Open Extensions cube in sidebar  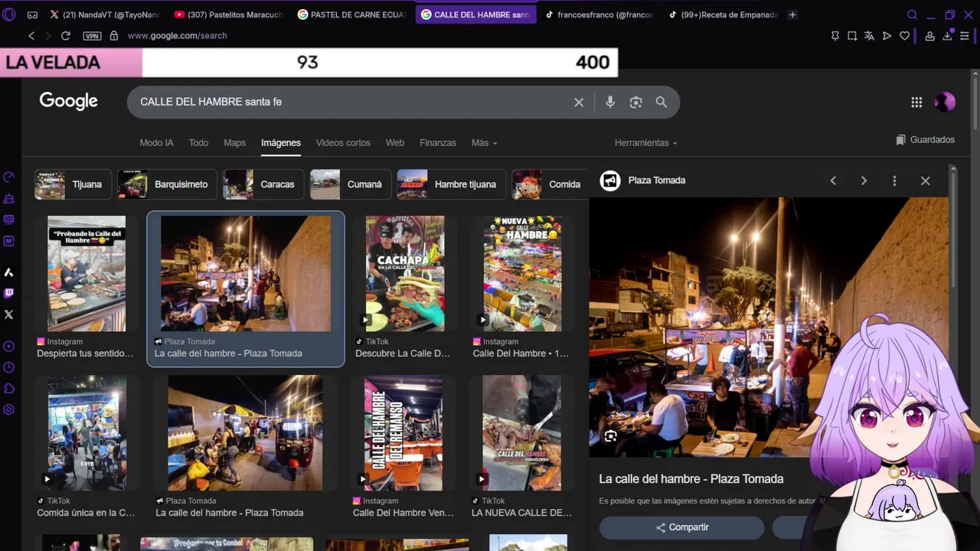9,389
